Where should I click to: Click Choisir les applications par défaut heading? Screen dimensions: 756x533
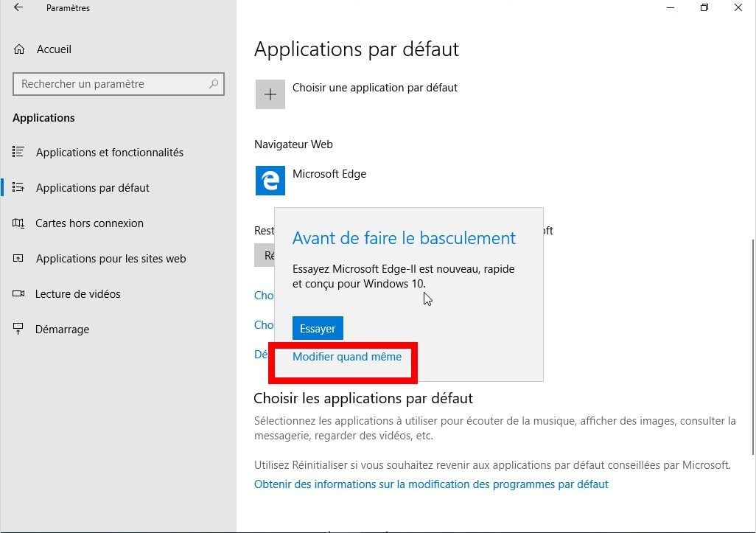363,398
